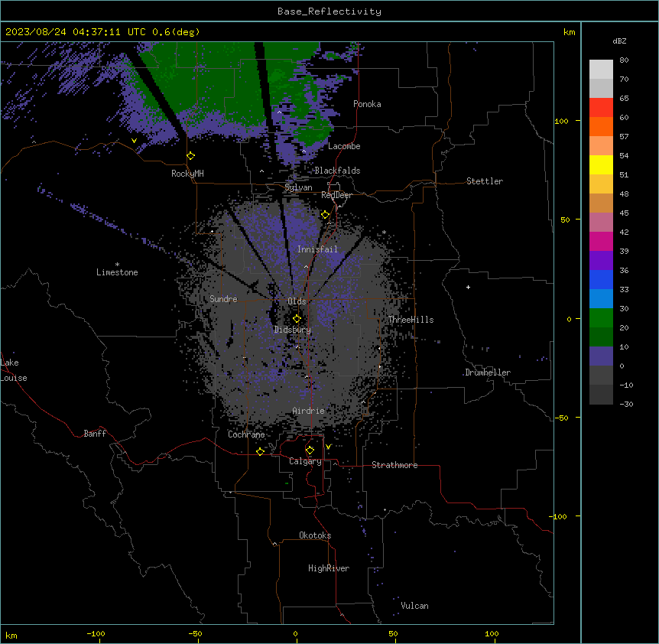Click the -100 tick on right km axis
This screenshot has height=644, width=659.
[559, 516]
